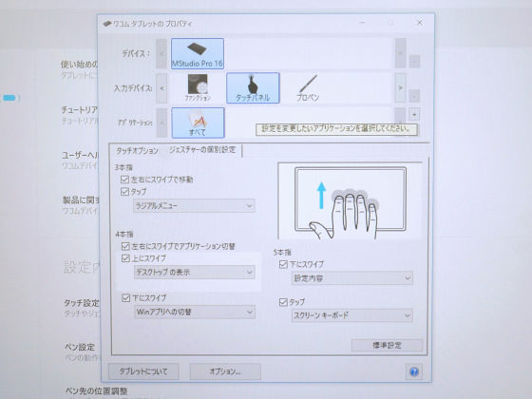
Task: Open the デスクトップの表示 dropdown
Action: tap(194, 272)
